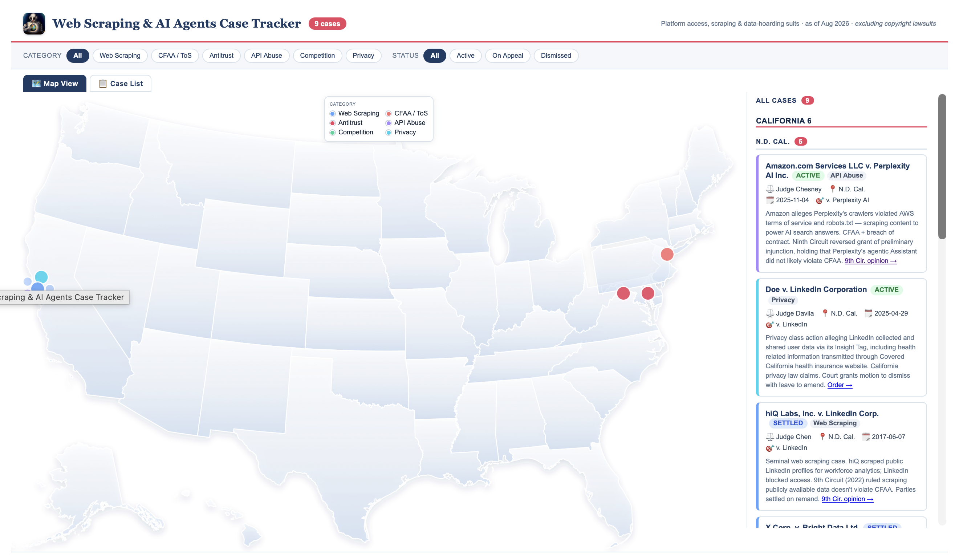The width and height of the screenshot is (955, 560).
Task: Click the "Web Scraping & AI Agents Case Tracker" page title
Action: (176, 24)
